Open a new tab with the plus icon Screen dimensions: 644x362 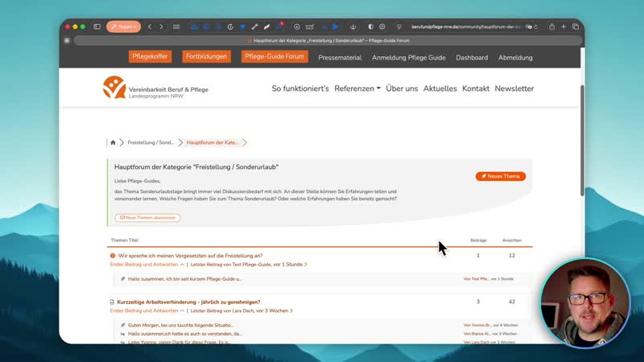563,27
